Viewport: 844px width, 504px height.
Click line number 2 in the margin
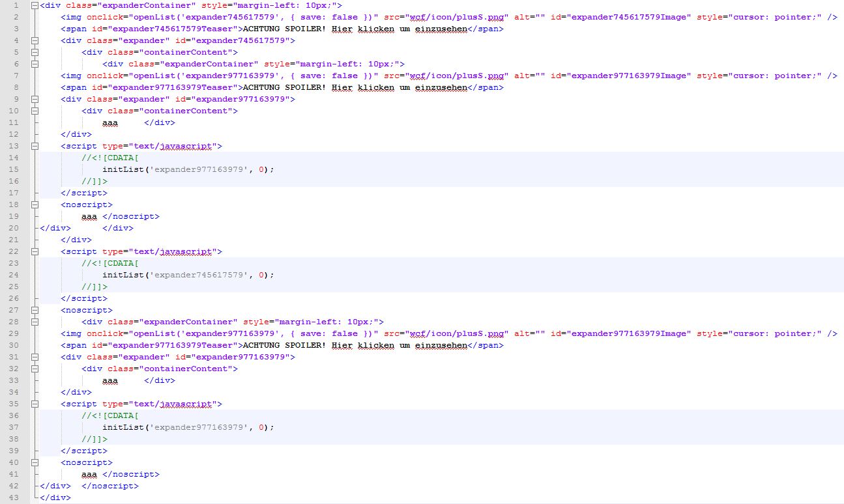point(16,17)
